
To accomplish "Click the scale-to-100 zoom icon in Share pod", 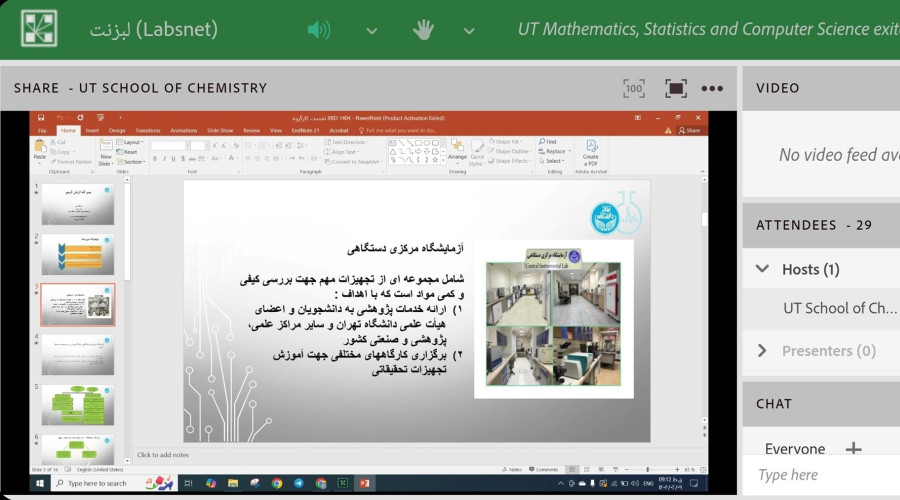I will [x=633, y=88].
